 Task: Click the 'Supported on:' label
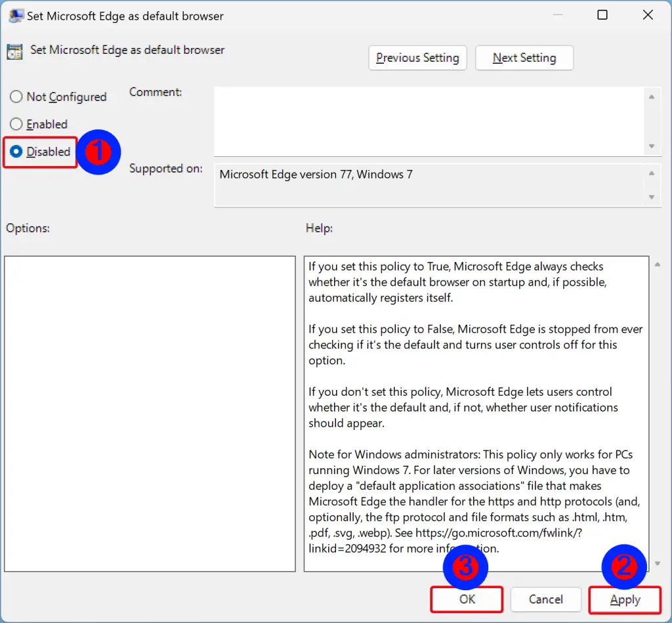tap(166, 169)
